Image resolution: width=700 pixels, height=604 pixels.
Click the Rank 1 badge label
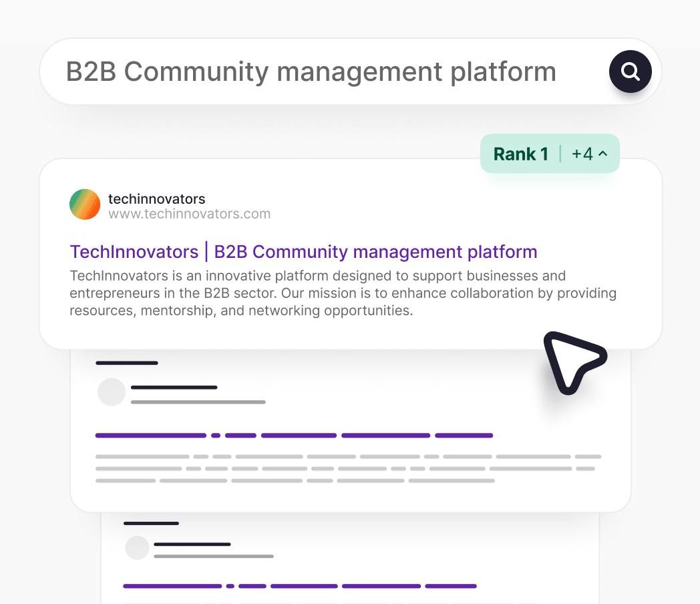tap(520, 154)
